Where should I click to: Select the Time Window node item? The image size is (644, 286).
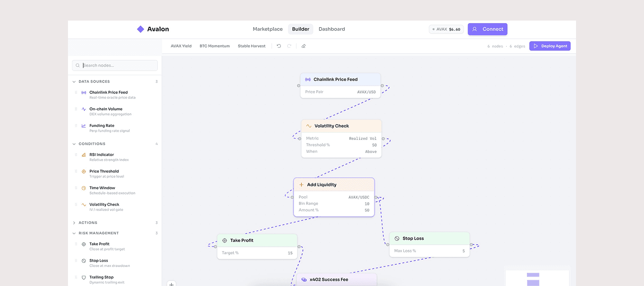115,190
